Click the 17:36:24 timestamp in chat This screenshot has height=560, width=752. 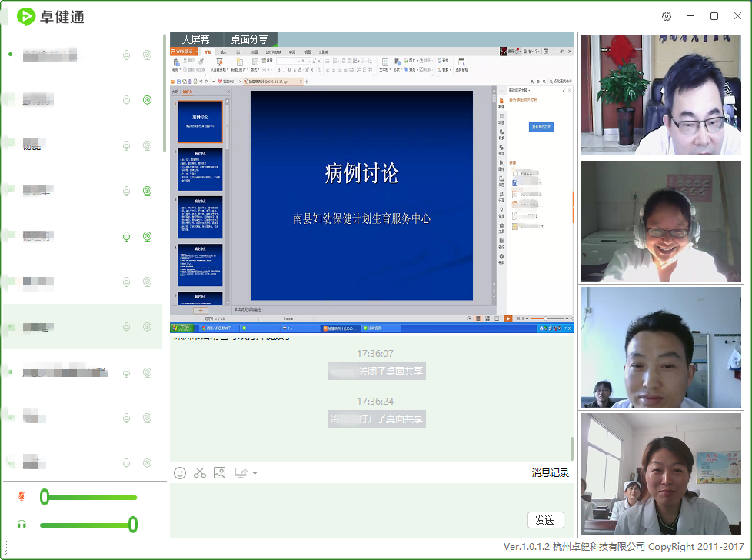[x=375, y=402]
